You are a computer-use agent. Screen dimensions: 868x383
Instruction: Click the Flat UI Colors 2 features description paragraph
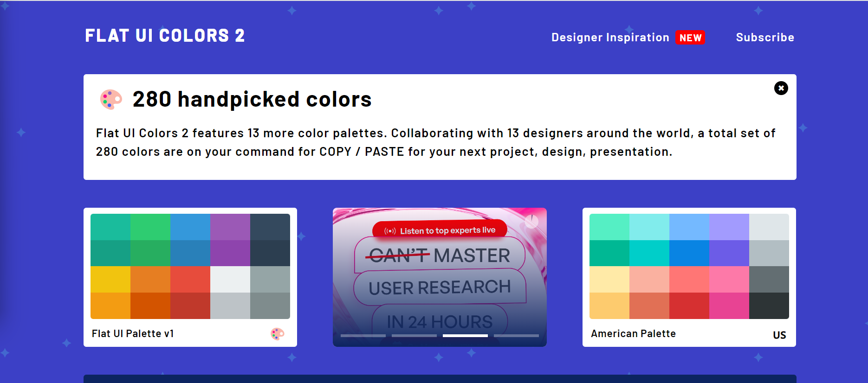point(435,142)
